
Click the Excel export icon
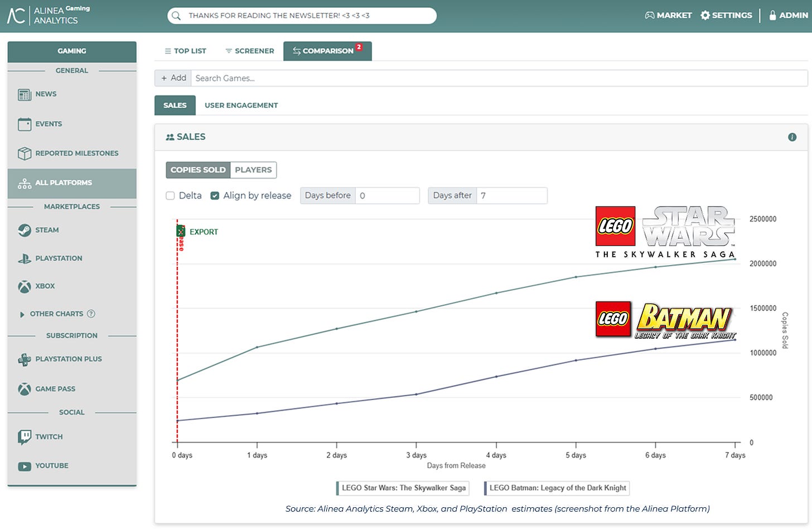coord(181,231)
